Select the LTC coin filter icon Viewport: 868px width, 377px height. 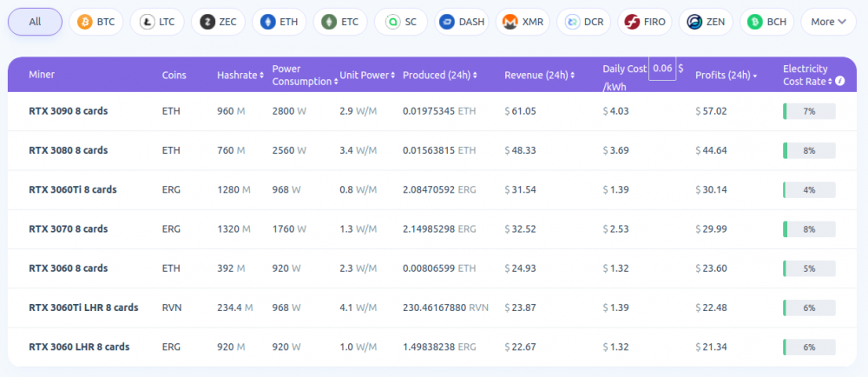tap(146, 22)
